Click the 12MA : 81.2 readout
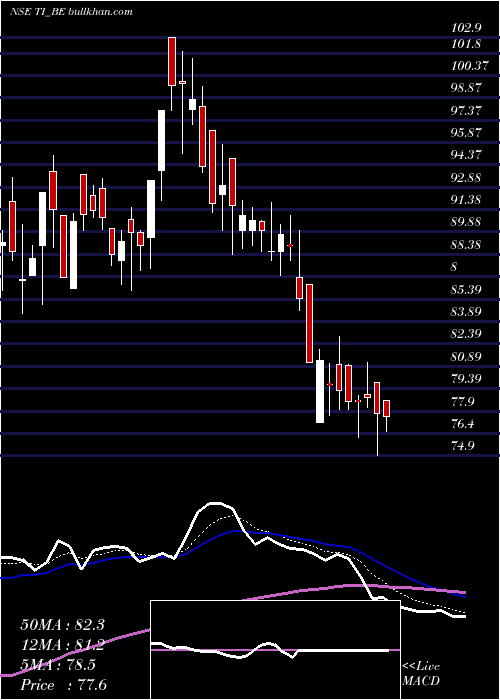 [x=62, y=645]
